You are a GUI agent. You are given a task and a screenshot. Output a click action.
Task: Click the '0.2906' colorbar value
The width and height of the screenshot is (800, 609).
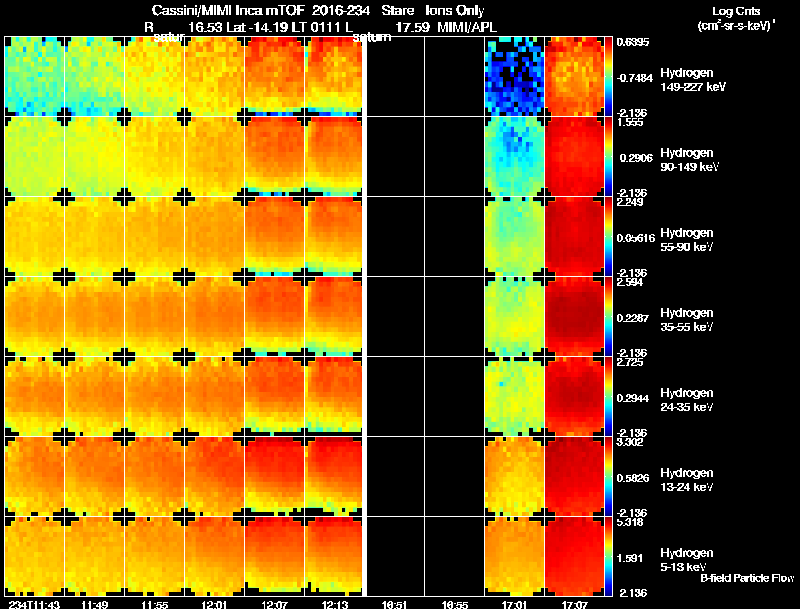point(636,158)
